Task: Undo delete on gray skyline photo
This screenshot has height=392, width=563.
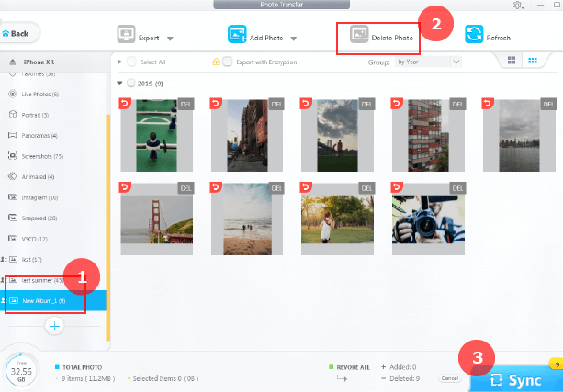Action: [488, 104]
